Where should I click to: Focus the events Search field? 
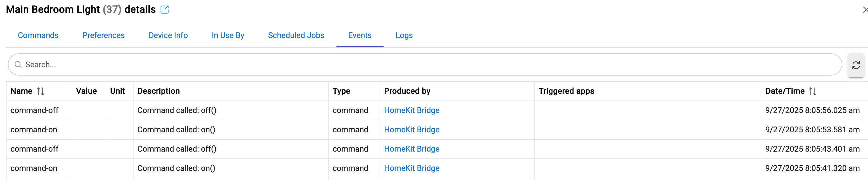[x=404, y=64]
